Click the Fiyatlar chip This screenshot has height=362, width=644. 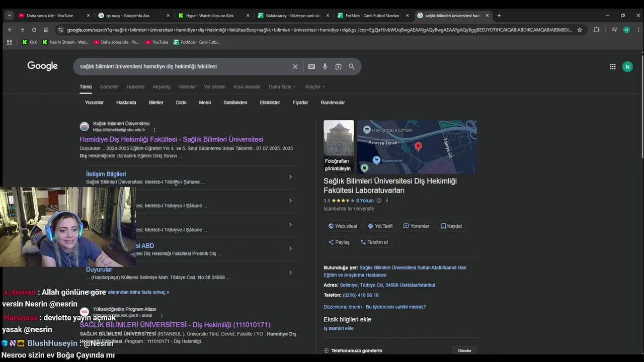coord(300,103)
